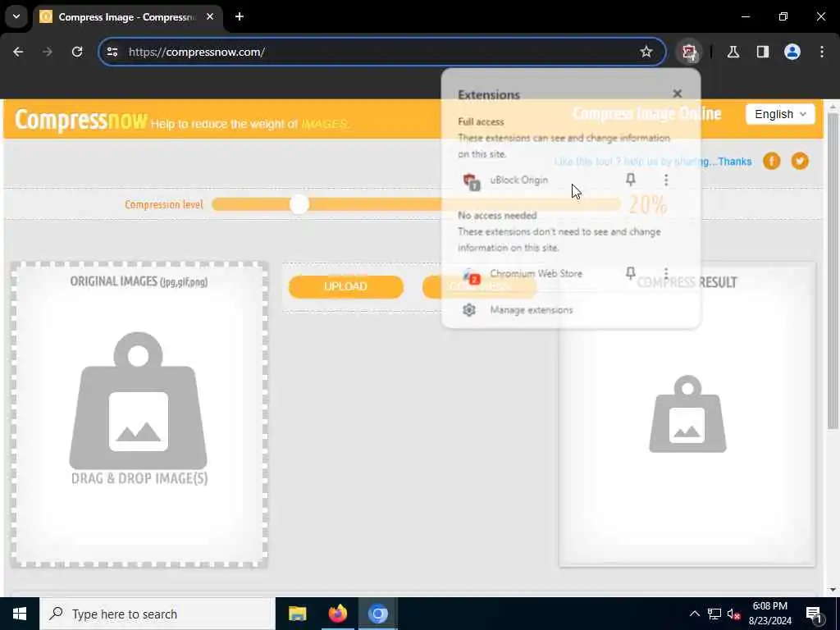Click the Compression level slider handle

(299, 204)
